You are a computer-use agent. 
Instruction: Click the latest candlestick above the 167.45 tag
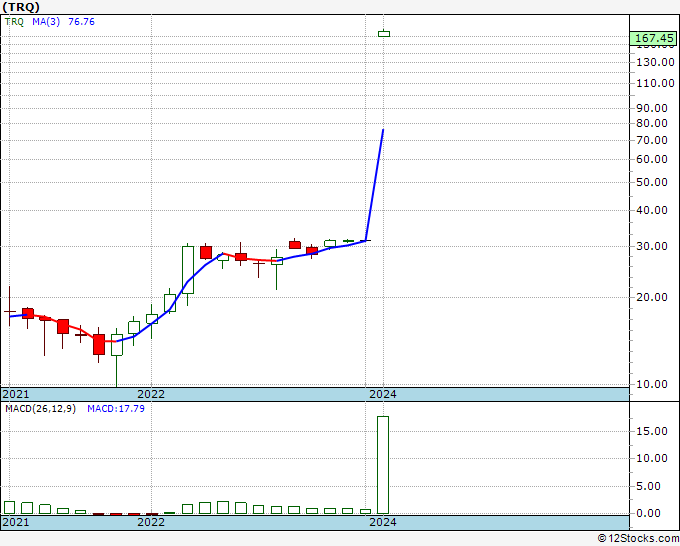(384, 33)
